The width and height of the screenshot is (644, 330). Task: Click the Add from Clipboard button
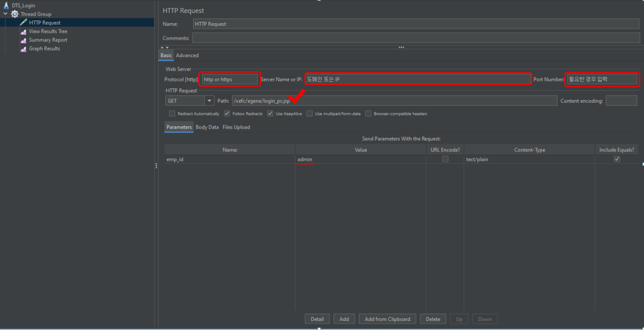pyautogui.click(x=387, y=319)
